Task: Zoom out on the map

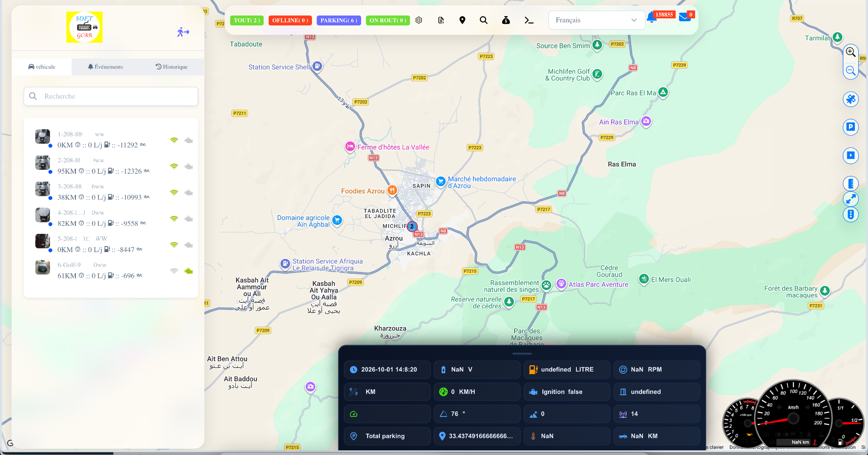Action: 851,71
